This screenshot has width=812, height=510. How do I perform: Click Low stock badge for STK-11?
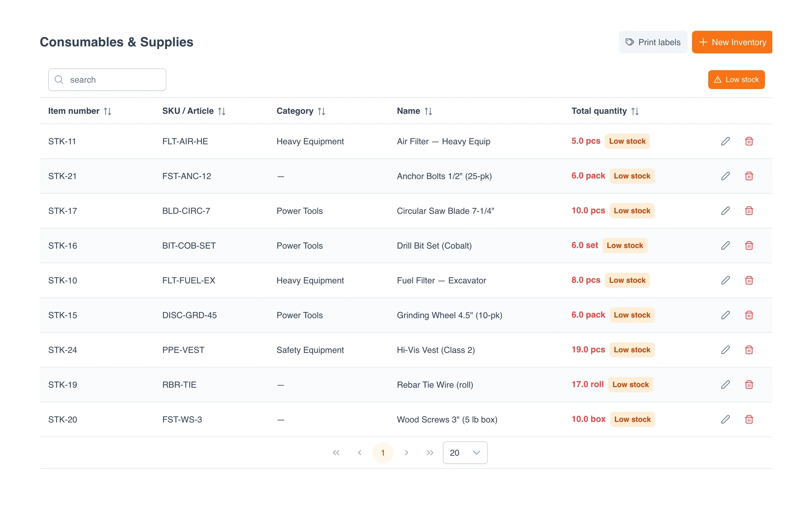click(627, 141)
